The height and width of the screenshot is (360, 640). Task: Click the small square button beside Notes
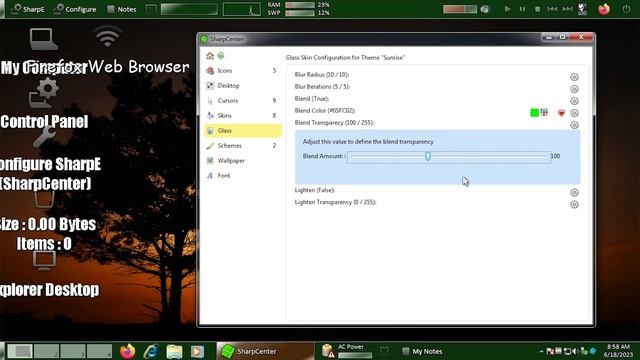point(151,9)
